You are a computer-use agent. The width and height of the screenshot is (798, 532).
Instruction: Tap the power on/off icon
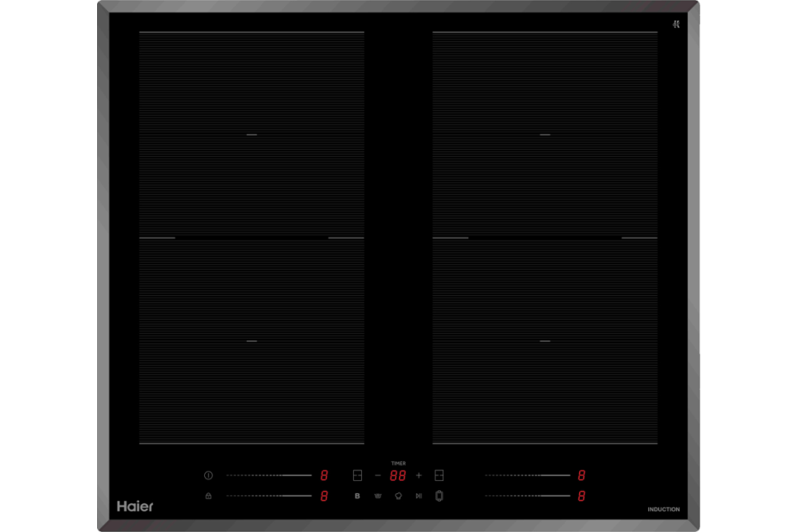(x=208, y=475)
